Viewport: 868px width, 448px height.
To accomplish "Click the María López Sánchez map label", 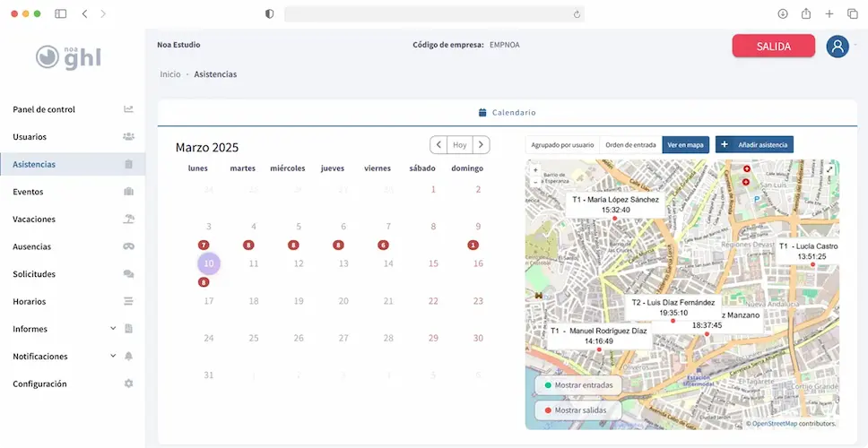I will (615, 204).
